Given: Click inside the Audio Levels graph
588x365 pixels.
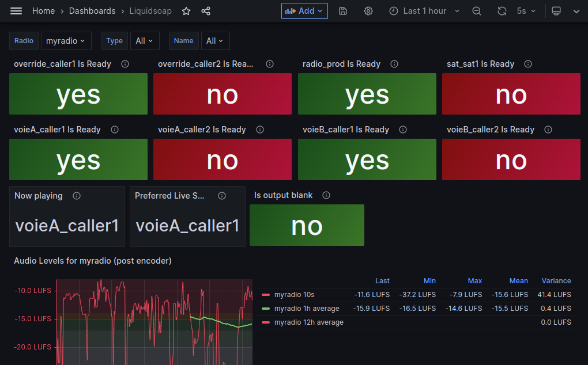Looking at the screenshot, I should [x=154, y=322].
